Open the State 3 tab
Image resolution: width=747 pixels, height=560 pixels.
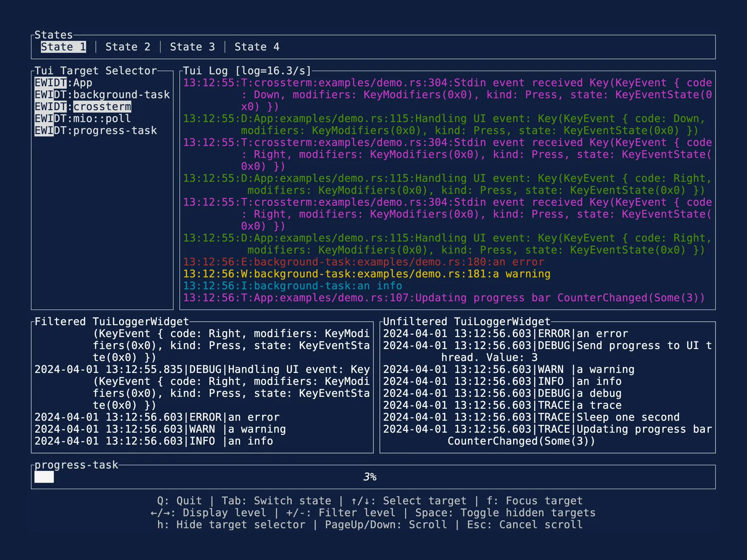click(x=192, y=47)
